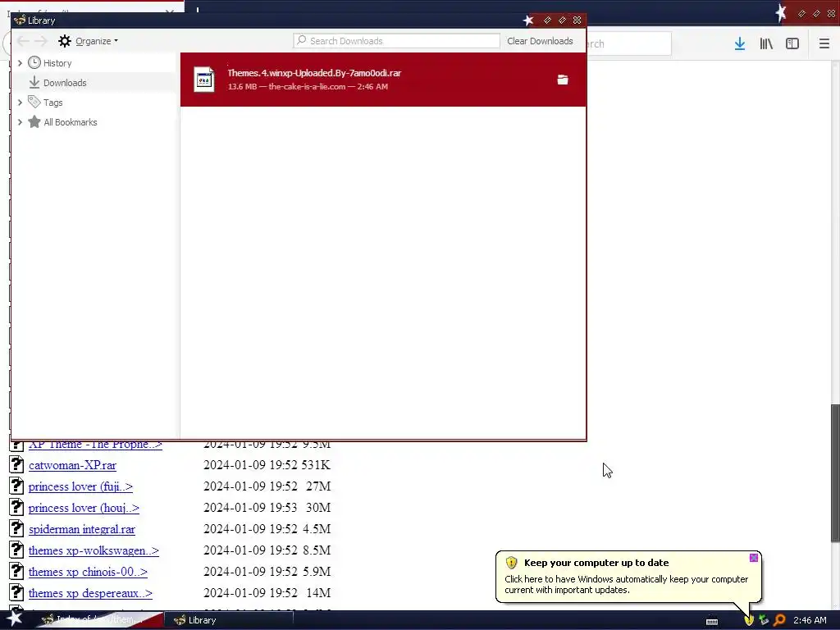Click file icon beside themes xp despereaux
The width and height of the screenshot is (840, 630).
coord(16,593)
